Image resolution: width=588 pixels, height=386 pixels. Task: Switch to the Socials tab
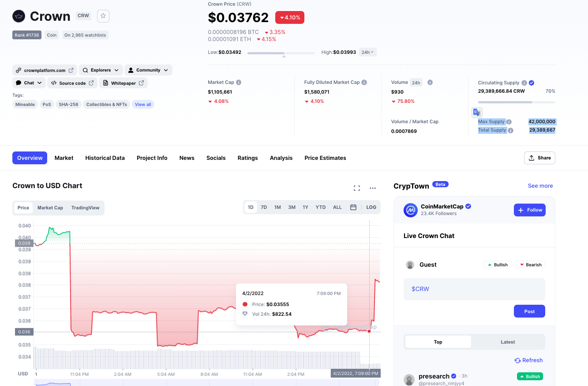[216, 158]
